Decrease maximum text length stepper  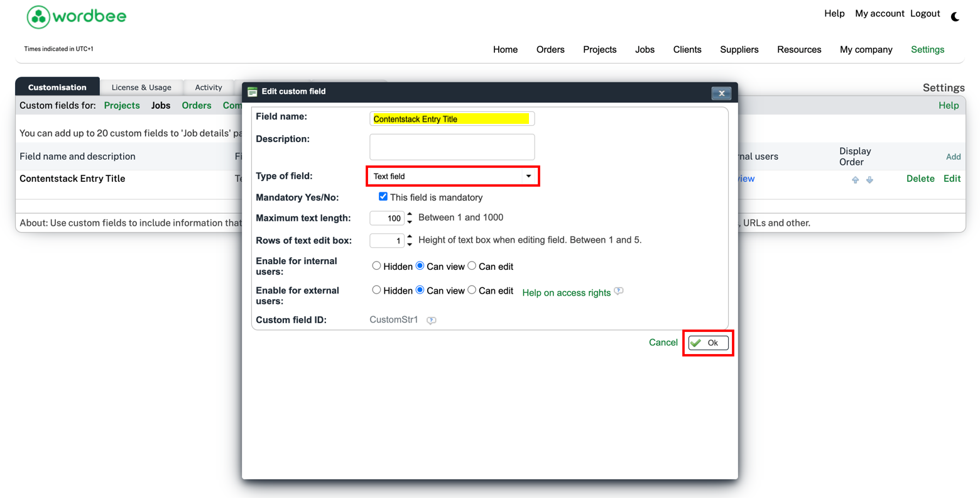(410, 222)
